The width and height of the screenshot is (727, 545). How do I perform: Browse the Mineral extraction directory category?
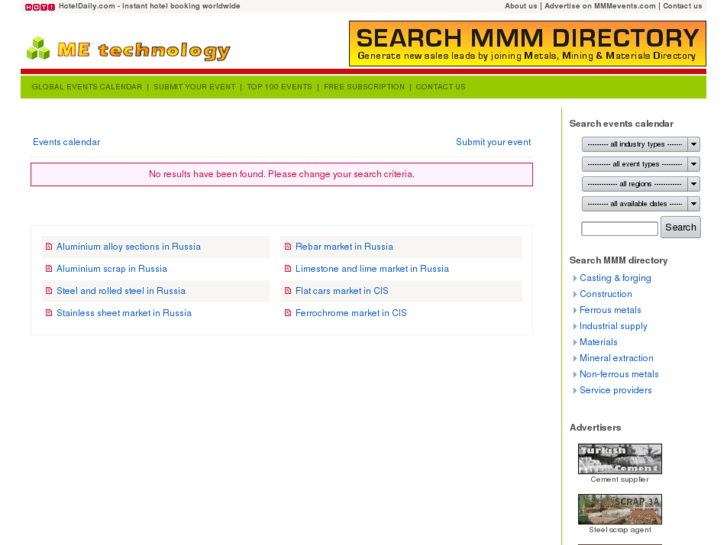coord(616,359)
